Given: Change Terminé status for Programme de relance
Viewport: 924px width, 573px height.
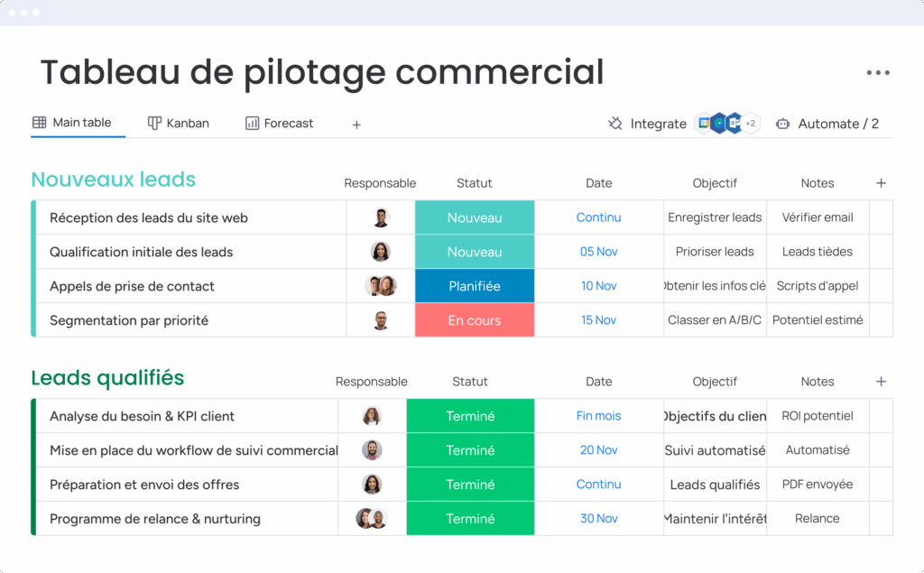Looking at the screenshot, I should coord(470,519).
